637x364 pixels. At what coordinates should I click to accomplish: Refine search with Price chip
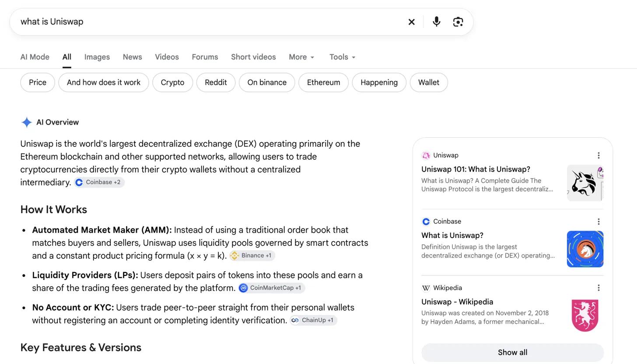[x=38, y=83]
